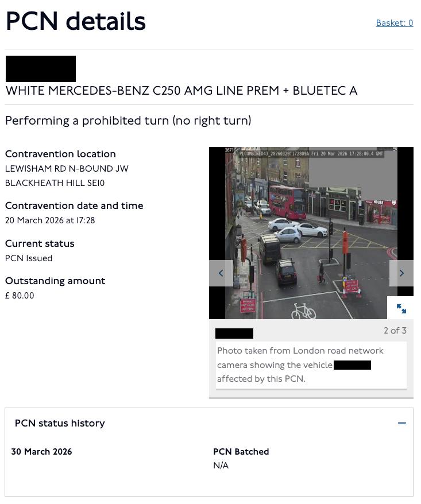
Task: Click the road camera evidence photo
Action: [x=311, y=233]
